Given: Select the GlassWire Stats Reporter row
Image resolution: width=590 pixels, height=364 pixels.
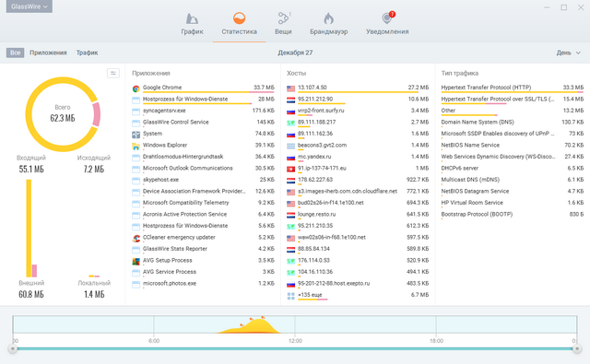Looking at the screenshot, I should [203, 249].
